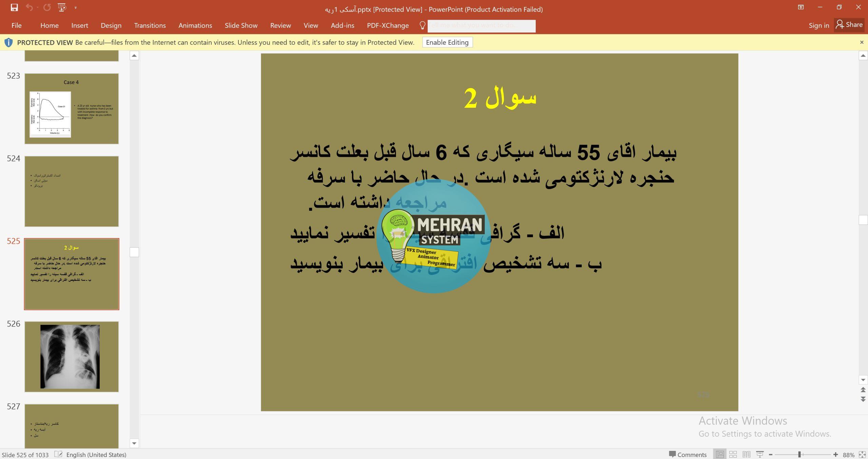This screenshot has height=459, width=868.
Task: Open the Design tab
Action: (x=111, y=25)
